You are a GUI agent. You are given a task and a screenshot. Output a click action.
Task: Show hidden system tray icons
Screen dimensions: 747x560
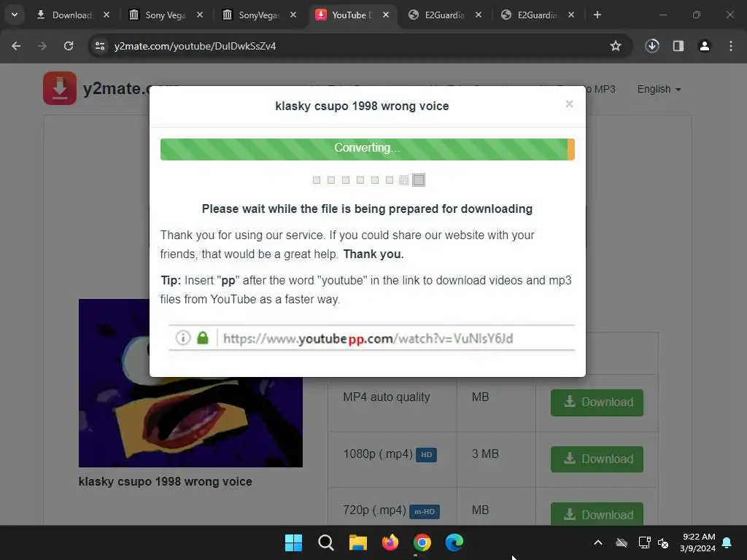point(598,542)
